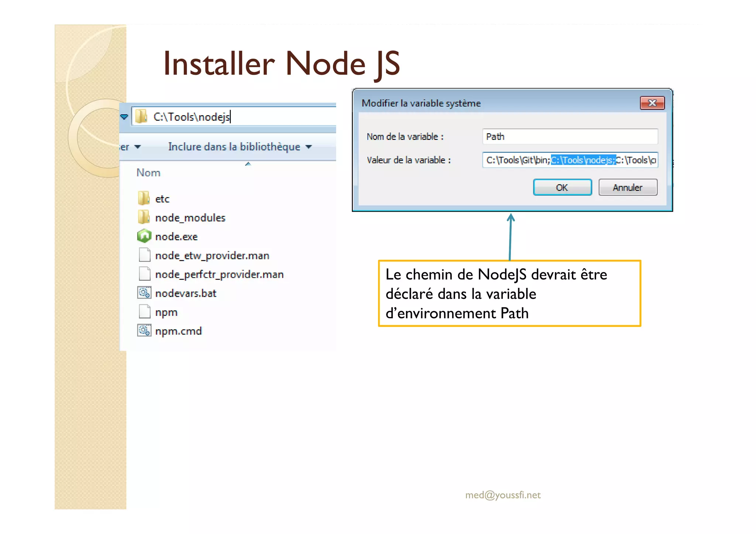
Task: Click the etc folder icon
Action: (x=144, y=199)
